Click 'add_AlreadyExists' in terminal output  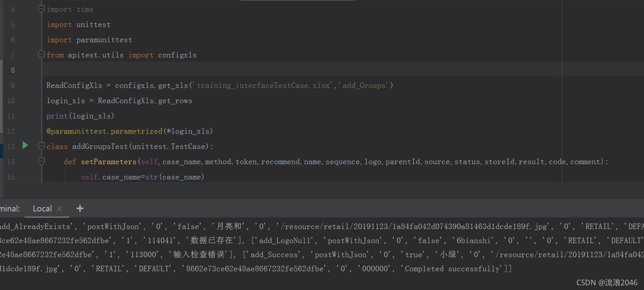click(36, 227)
